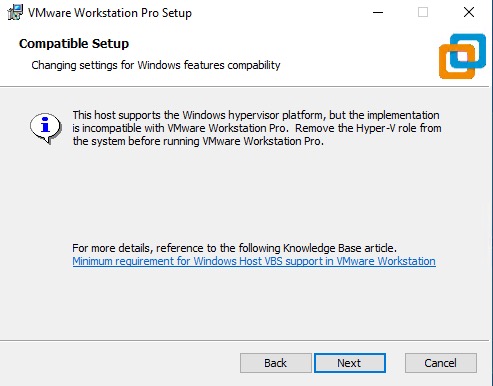Minimize the setup window
This screenshot has width=493, height=386.
pos(378,13)
